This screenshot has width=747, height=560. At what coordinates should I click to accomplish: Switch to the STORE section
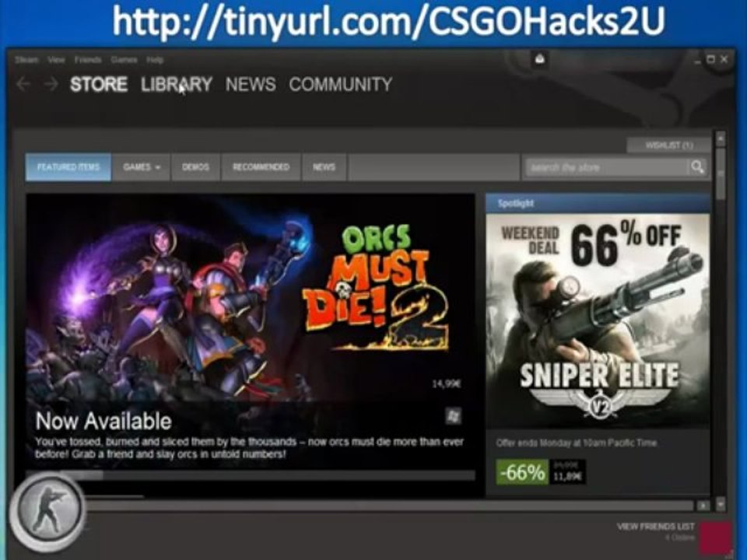[99, 84]
